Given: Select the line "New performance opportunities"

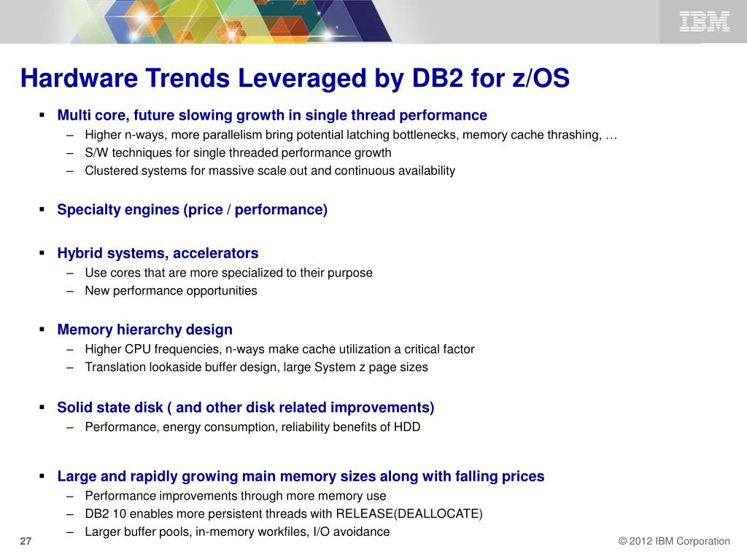Looking at the screenshot, I should pos(171,291).
